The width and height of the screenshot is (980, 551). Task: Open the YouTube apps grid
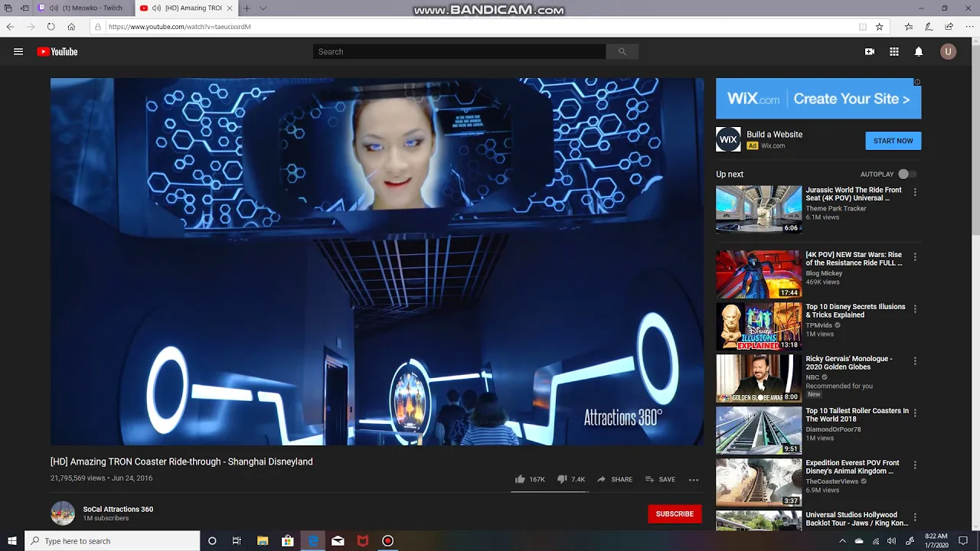click(894, 52)
